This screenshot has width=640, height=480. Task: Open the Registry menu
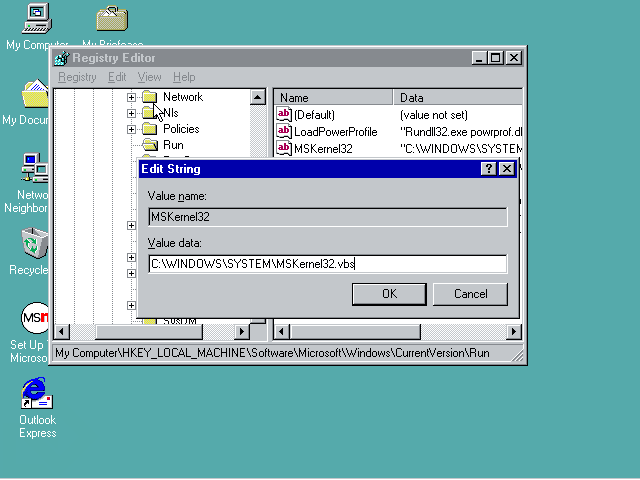[x=77, y=77]
